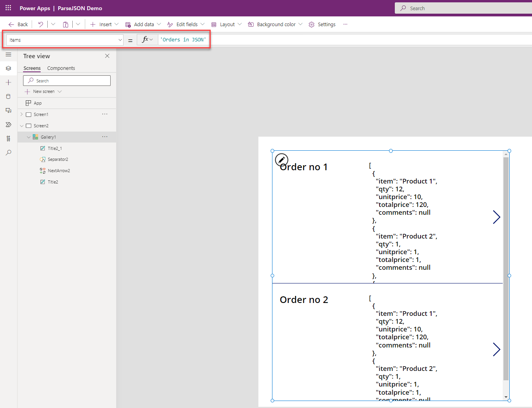
Task: Select the Screens tab
Action: (x=32, y=68)
